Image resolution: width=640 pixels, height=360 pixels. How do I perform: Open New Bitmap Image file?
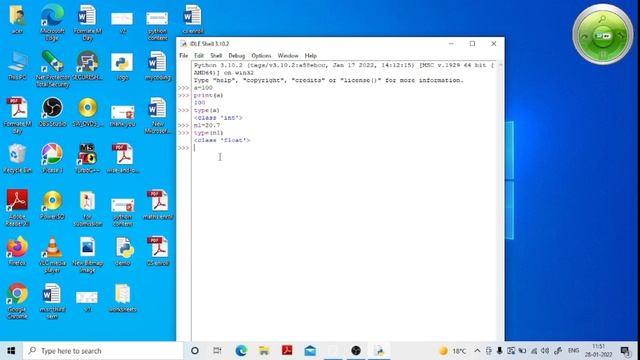pyautogui.click(x=87, y=255)
